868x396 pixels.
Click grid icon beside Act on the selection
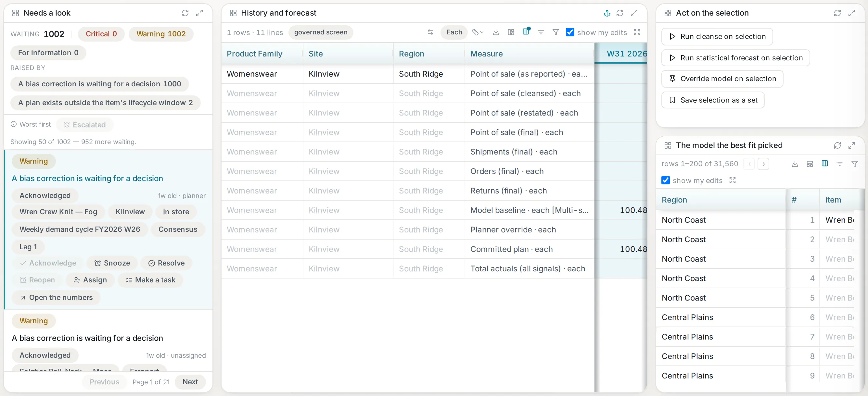point(668,13)
